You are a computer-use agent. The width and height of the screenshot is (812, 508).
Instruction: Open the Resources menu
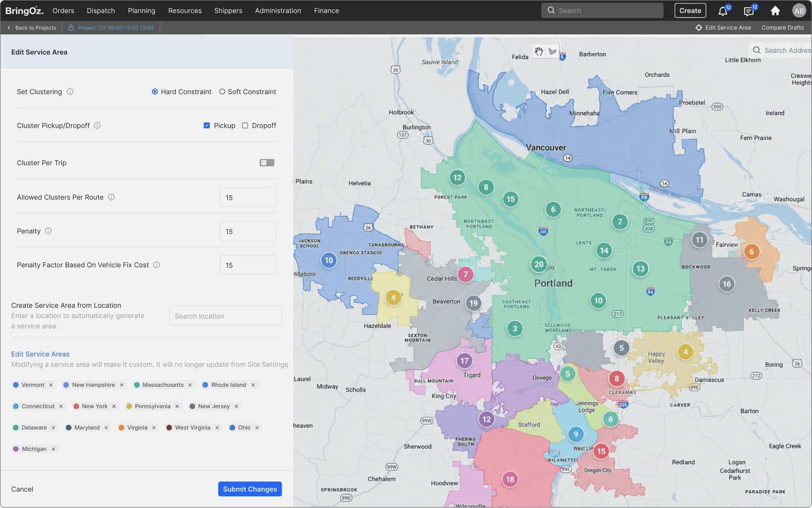tap(185, 11)
